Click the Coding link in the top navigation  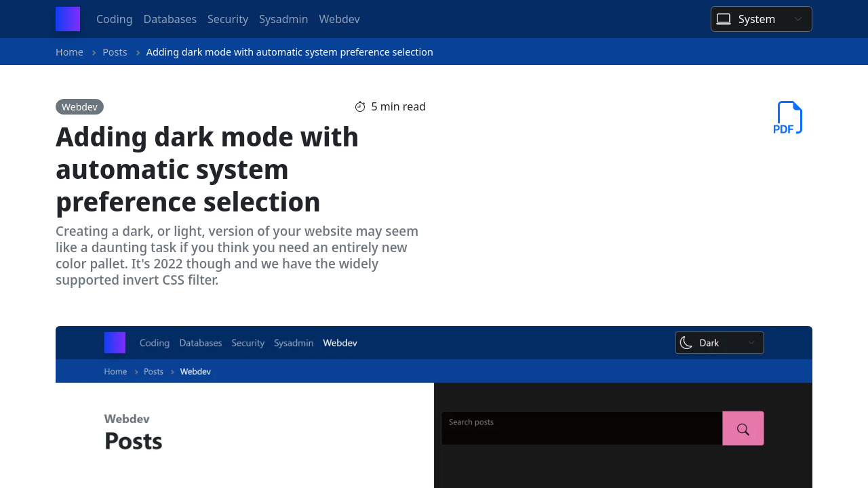pos(114,19)
